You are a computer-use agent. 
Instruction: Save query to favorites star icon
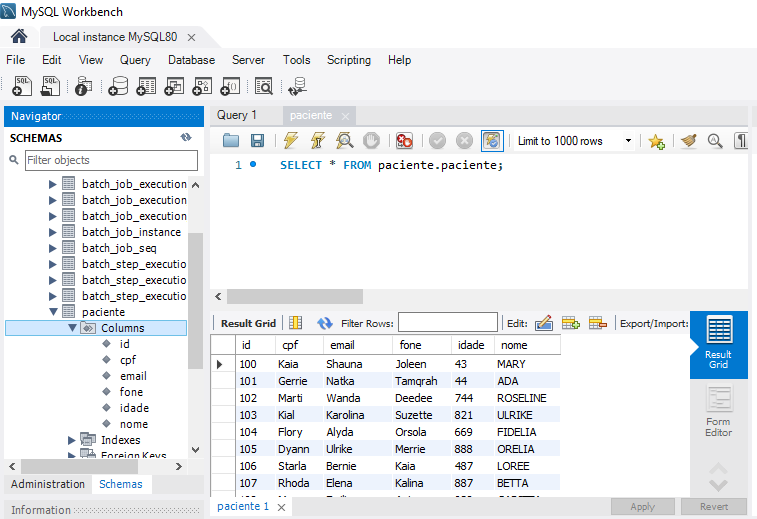point(656,141)
